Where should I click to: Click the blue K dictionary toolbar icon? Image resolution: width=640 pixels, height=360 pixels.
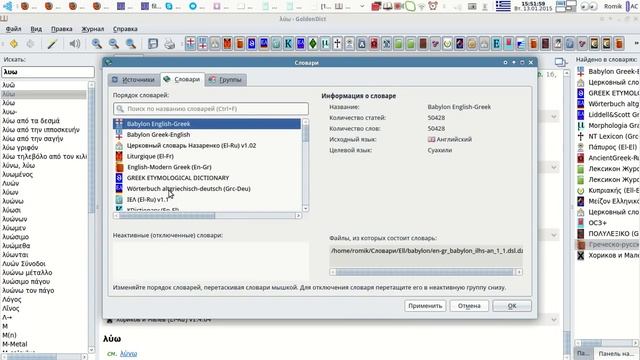click(x=288, y=44)
